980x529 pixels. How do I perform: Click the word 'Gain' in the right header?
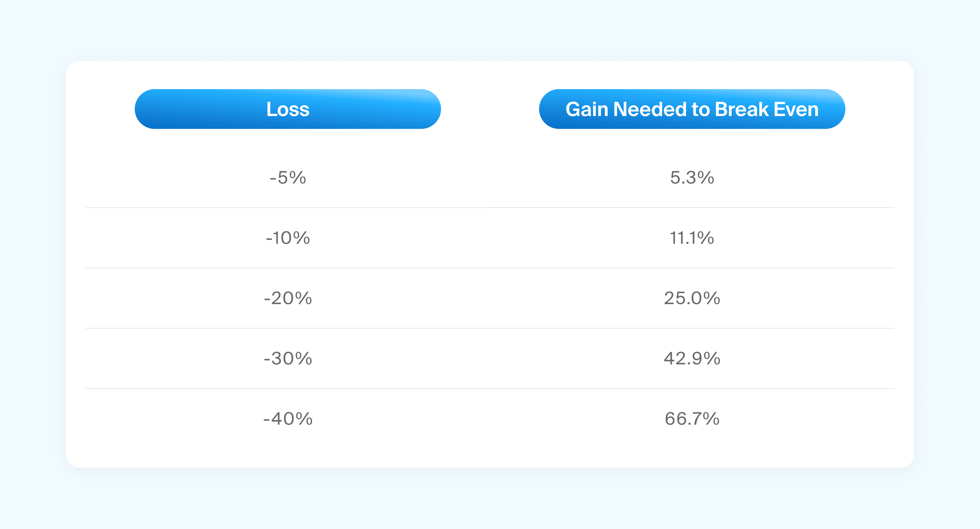[x=587, y=110]
